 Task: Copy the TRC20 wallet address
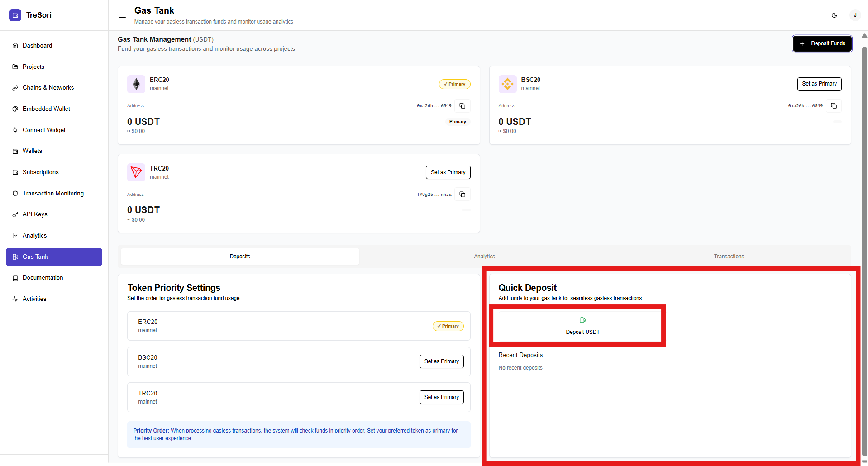462,195
